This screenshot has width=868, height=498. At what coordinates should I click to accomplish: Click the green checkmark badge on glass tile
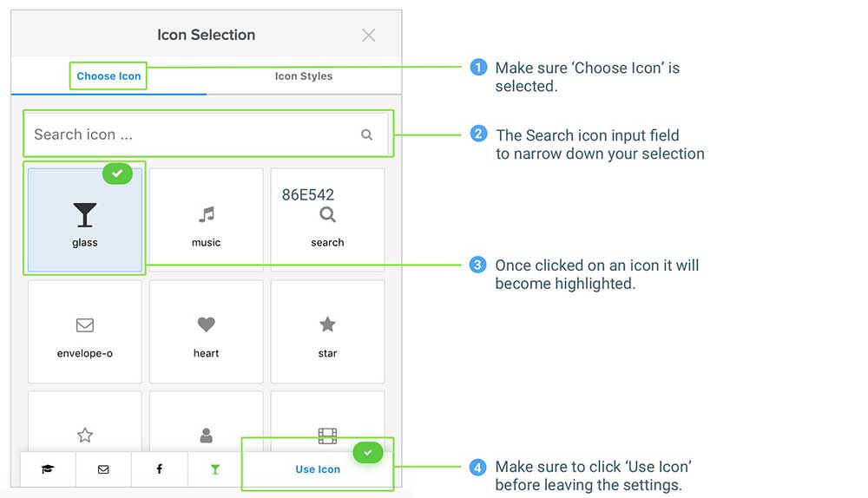[117, 174]
